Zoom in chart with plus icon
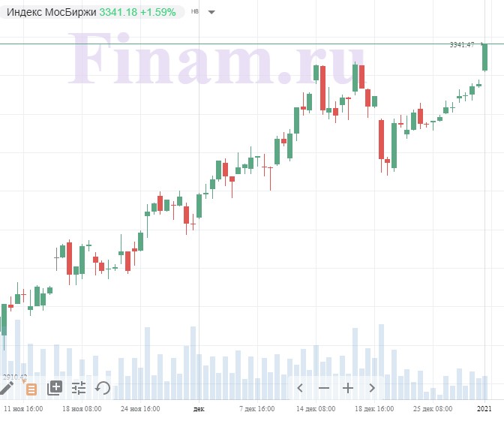This screenshot has width=504, height=424. pos(348,388)
